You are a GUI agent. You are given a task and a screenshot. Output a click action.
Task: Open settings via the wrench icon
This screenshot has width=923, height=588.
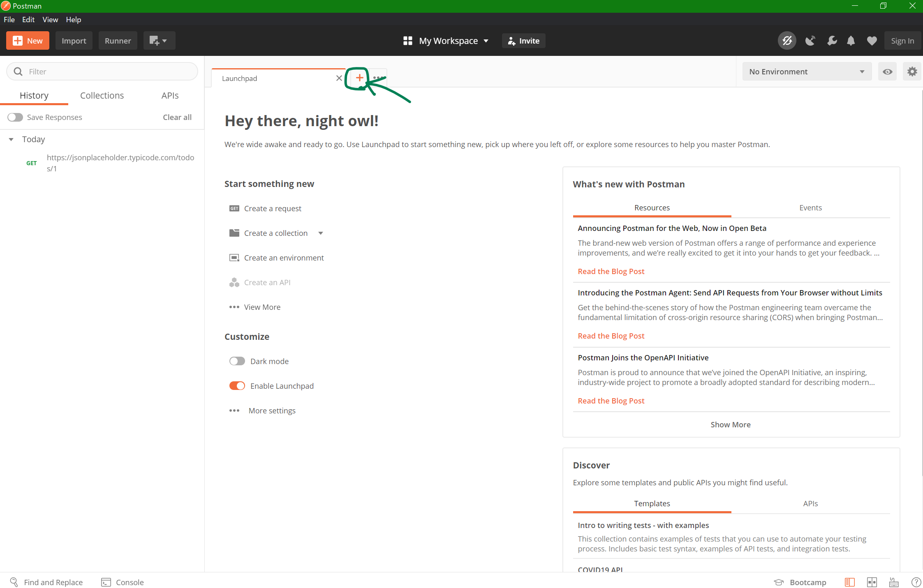(x=832, y=41)
